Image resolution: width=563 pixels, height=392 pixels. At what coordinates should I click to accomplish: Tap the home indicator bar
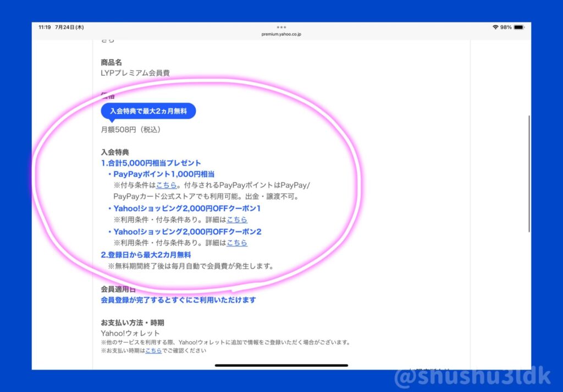click(281, 366)
